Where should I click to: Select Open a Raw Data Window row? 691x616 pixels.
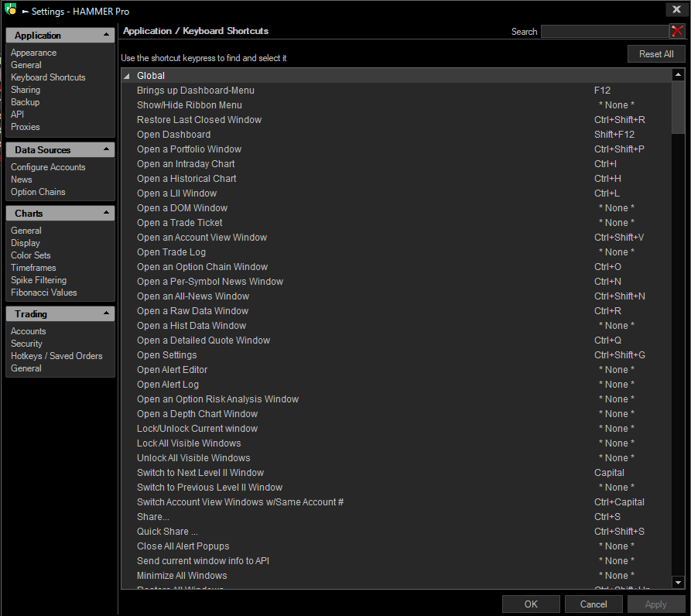click(397, 310)
